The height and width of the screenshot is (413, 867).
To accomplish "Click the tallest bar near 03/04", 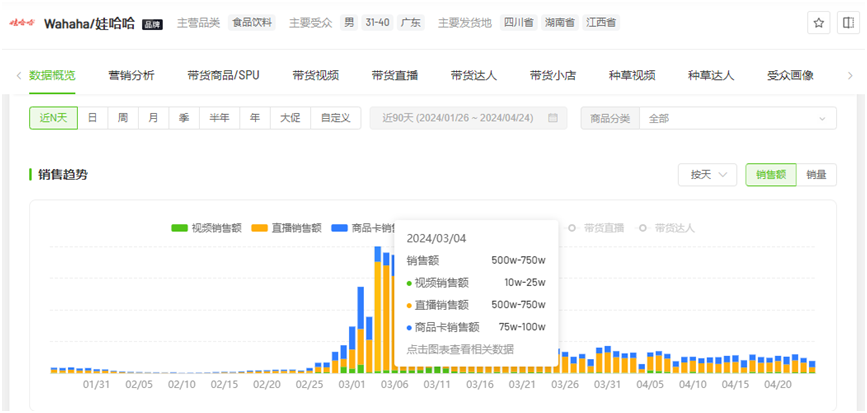I will [380, 320].
